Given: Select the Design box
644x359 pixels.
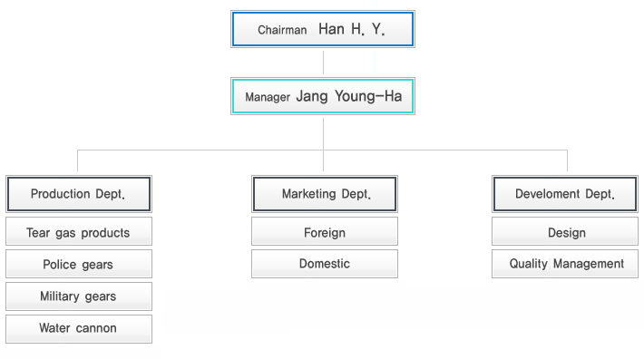Looking at the screenshot, I should [565, 231].
